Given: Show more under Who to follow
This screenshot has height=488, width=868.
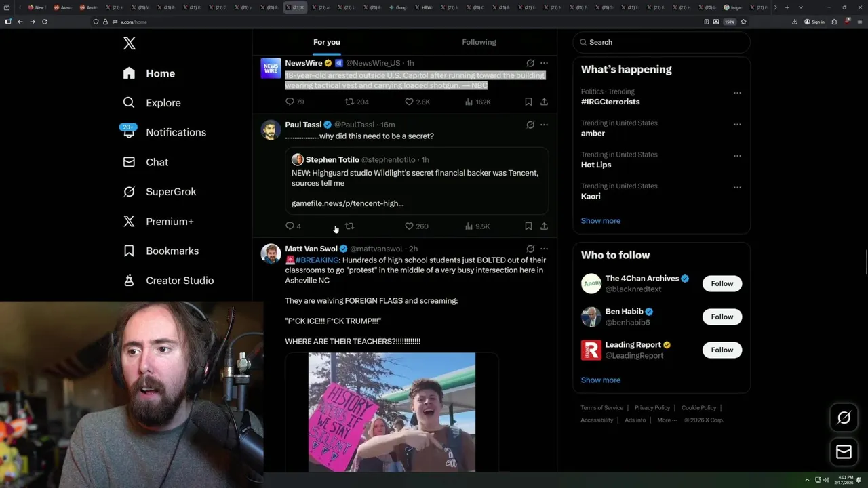Looking at the screenshot, I should (x=601, y=380).
